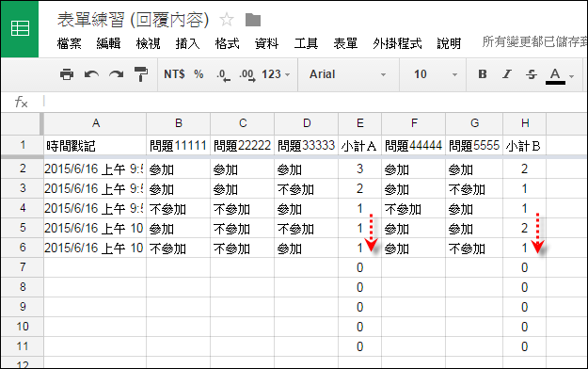Select column B header

179,123
